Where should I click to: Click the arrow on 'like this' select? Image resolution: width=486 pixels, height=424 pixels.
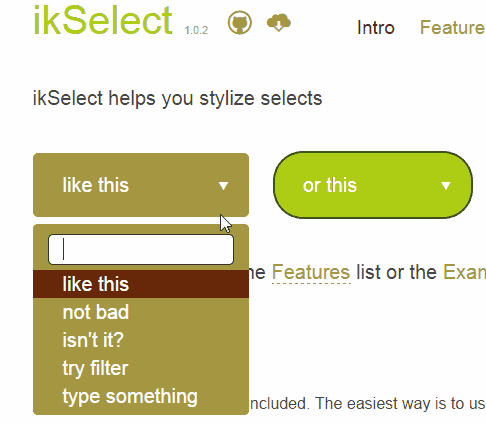click(223, 186)
